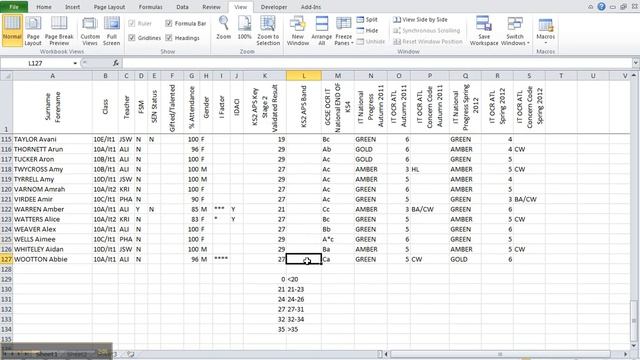640x360 pixels.
Task: Select column N header
Action: (x=371, y=76)
